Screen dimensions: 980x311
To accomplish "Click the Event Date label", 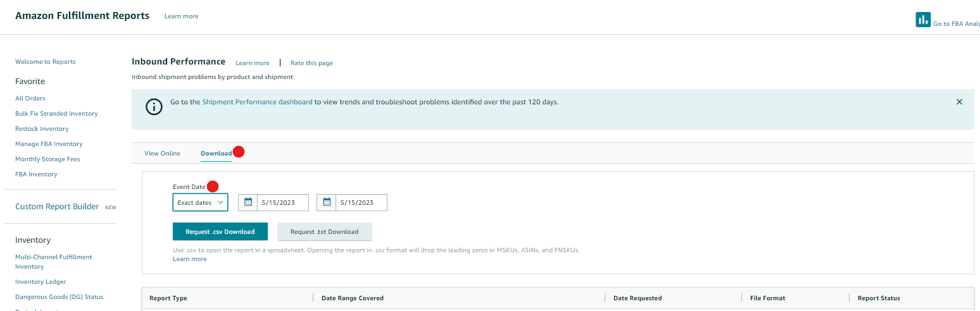I will coord(189,187).
